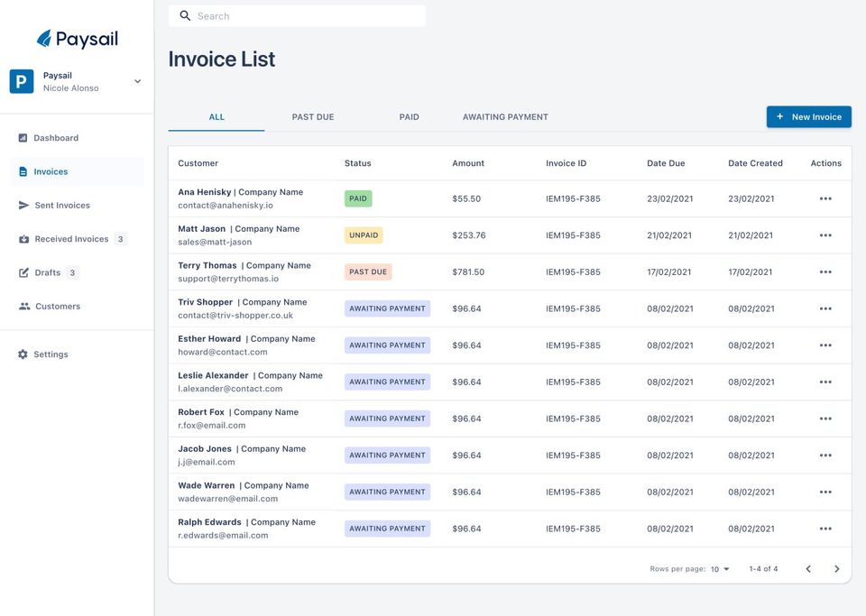This screenshot has width=866, height=616.
Task: Click the Received Invoices inbox icon
Action: [23, 239]
